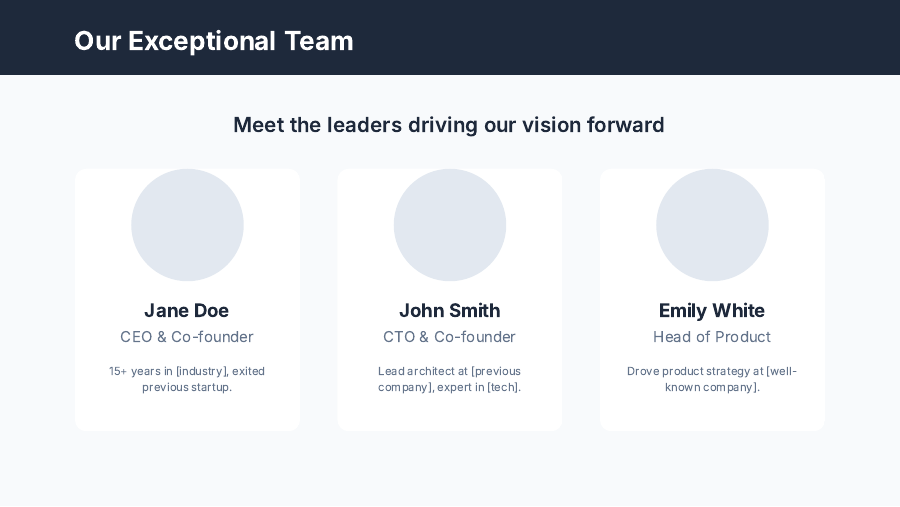Image resolution: width=900 pixels, height=507 pixels.
Task: Click Emily White's "Drove product strategy" bio
Action: click(712, 379)
